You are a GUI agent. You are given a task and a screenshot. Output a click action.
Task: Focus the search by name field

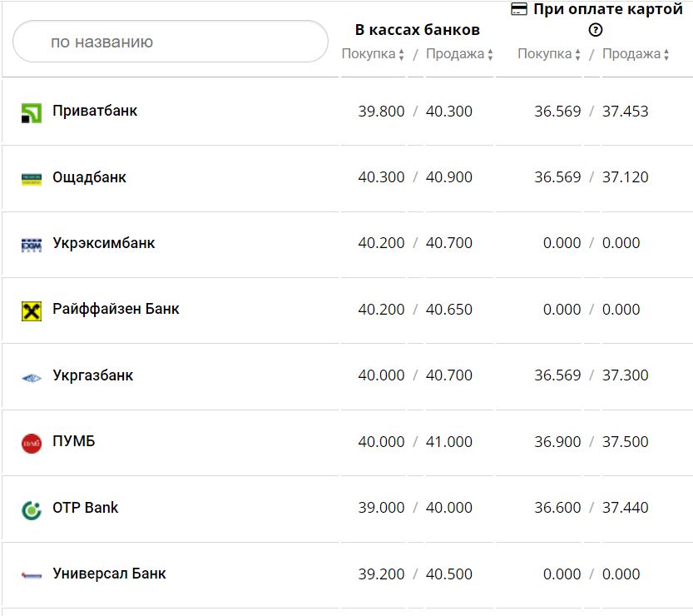pyautogui.click(x=171, y=42)
